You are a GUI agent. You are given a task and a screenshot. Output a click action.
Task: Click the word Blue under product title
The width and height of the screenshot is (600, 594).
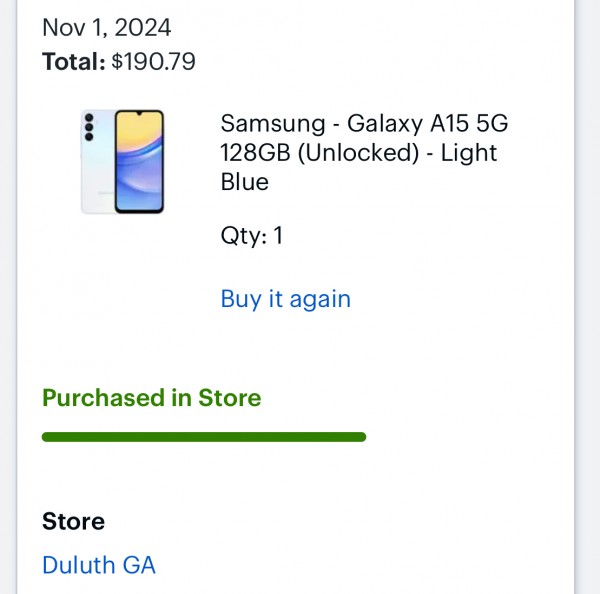pyautogui.click(x=245, y=182)
